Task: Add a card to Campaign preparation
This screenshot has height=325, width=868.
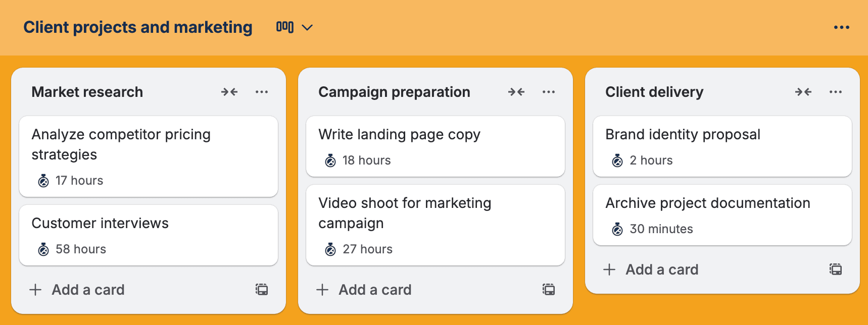Action: (x=375, y=290)
